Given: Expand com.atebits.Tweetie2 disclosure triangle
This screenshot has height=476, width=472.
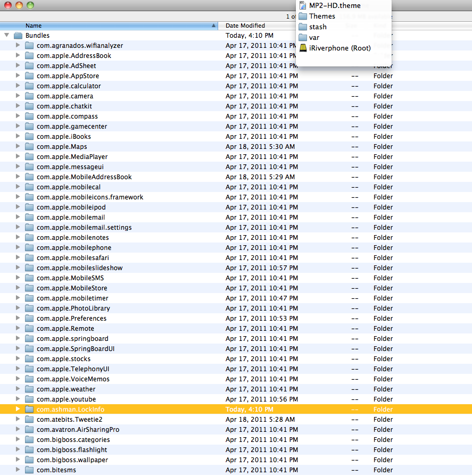Looking at the screenshot, I should (18, 419).
